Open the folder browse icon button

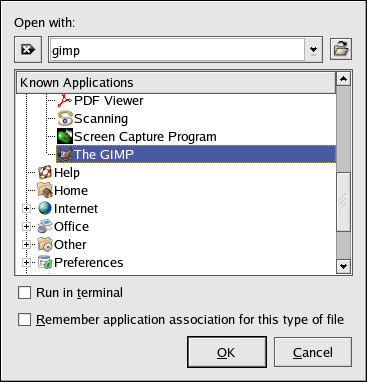pos(341,49)
